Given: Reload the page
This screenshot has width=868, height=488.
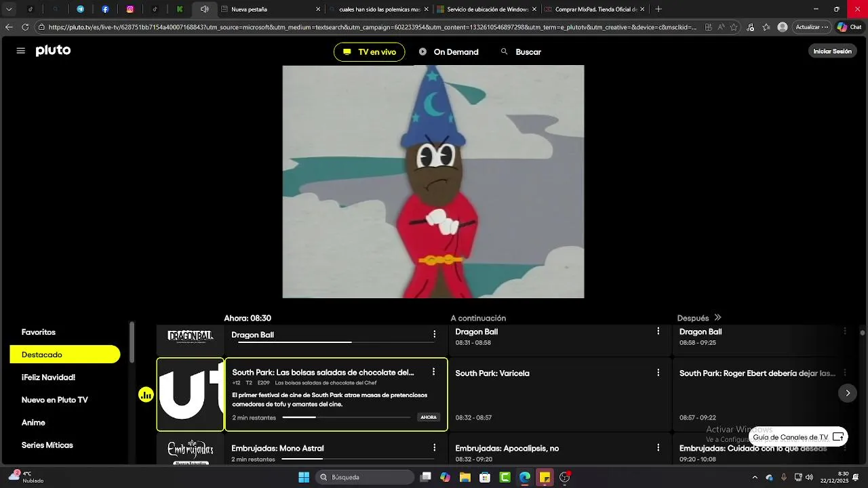Looking at the screenshot, I should click(x=25, y=27).
